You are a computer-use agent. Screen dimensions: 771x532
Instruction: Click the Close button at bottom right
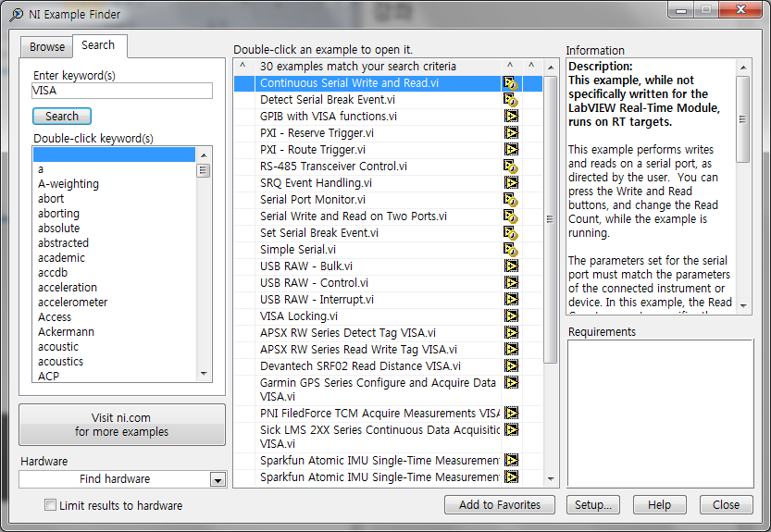click(727, 505)
